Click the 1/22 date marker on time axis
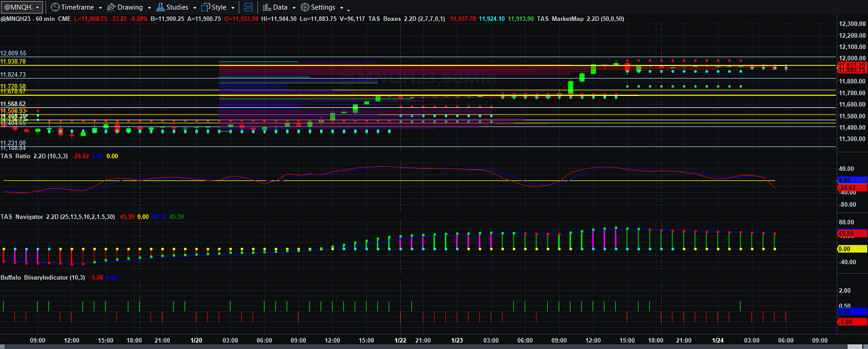The height and width of the screenshot is (349, 868). pyautogui.click(x=402, y=340)
